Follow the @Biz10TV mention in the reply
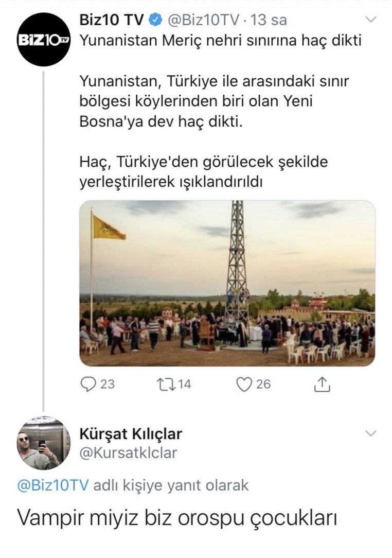Viewport: 392px width, 558px height. click(53, 485)
